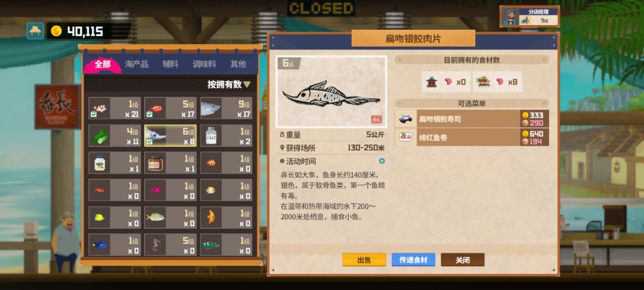Select the miso jar ingredient
644x290 pixels.
[155, 163]
